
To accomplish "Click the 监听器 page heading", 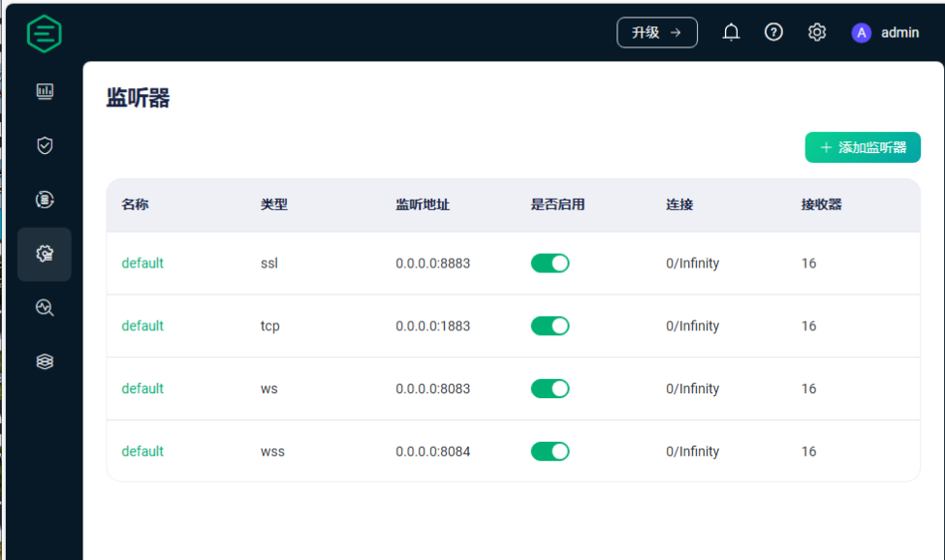I will (138, 98).
